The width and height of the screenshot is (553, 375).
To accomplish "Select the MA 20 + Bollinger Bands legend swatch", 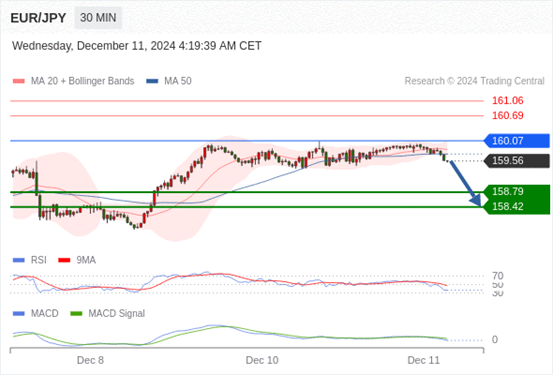I will click(x=19, y=81).
